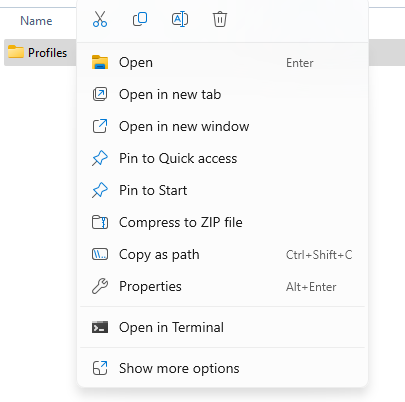Click the zipped folder icon for Compress to ZIP
This screenshot has width=405, height=402.
[100, 222]
